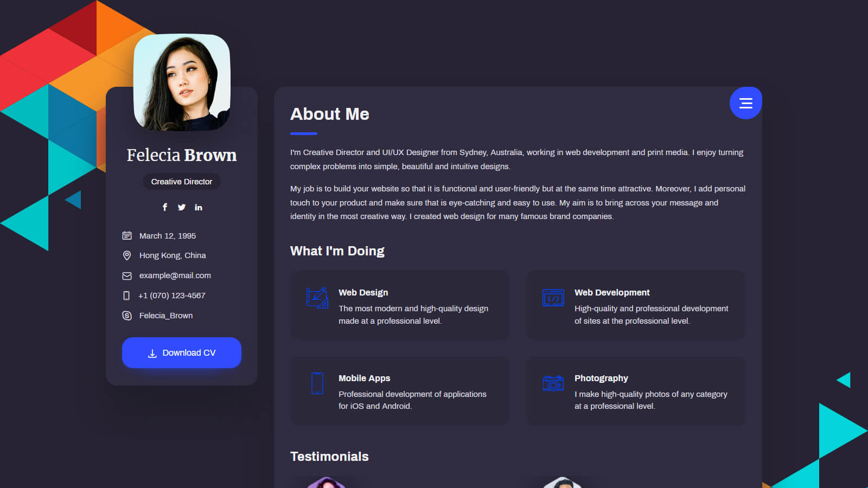Select the Web Design service title
The width and height of the screenshot is (868, 488).
363,293
